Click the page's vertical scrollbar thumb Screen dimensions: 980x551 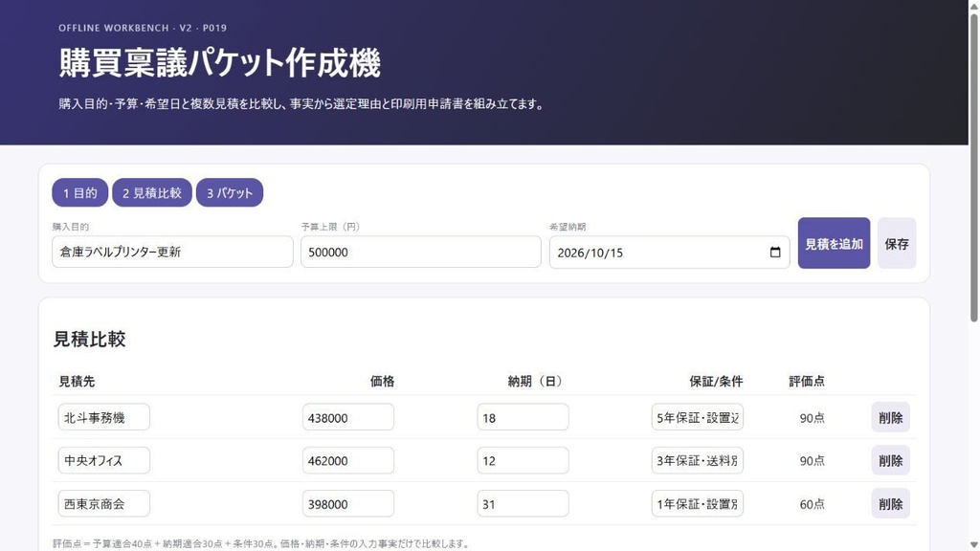pyautogui.click(x=973, y=167)
